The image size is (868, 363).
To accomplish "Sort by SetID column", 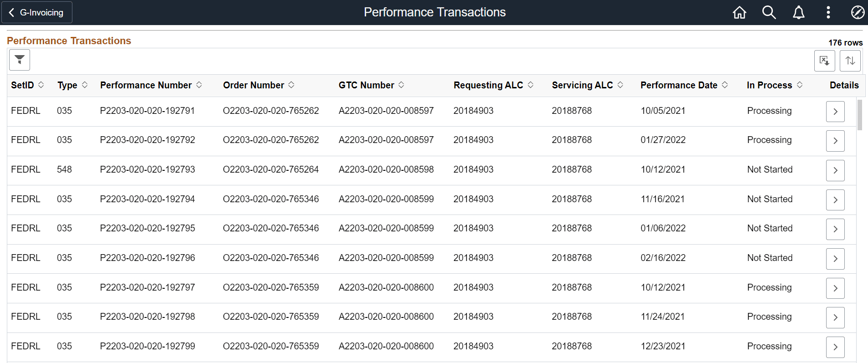I will pos(27,85).
